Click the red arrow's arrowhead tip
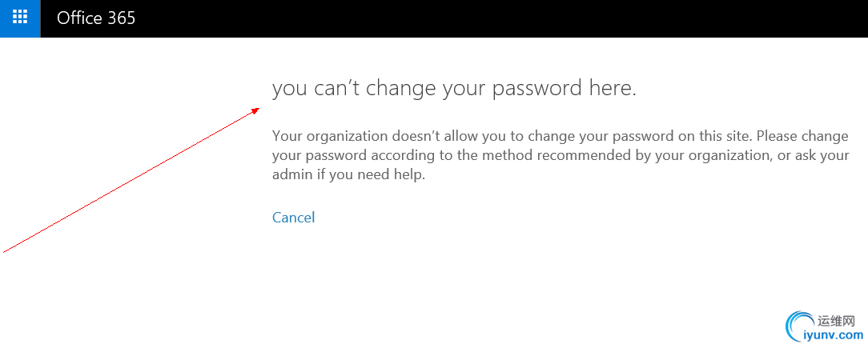Screen dimensions: 868x348 257,110
